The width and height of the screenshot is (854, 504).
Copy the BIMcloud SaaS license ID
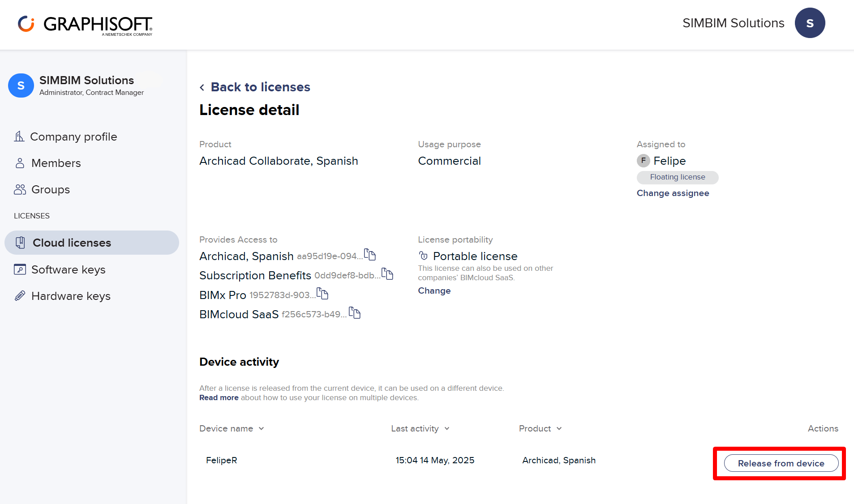pos(355,313)
